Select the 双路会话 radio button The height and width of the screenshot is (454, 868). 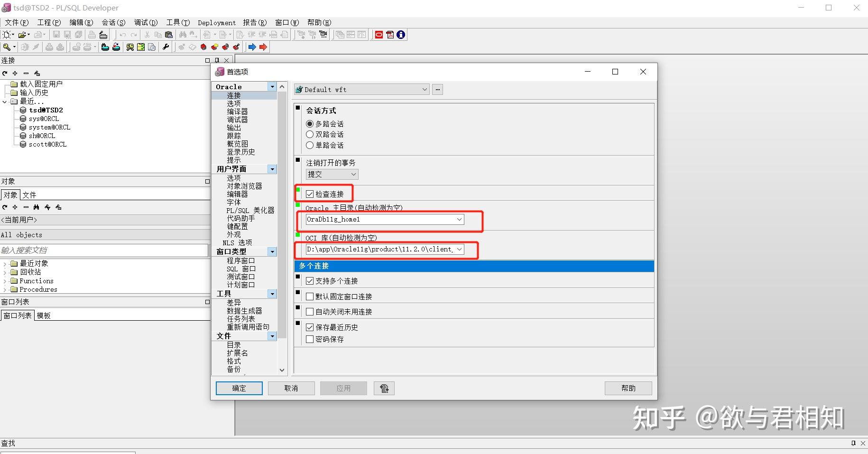310,134
